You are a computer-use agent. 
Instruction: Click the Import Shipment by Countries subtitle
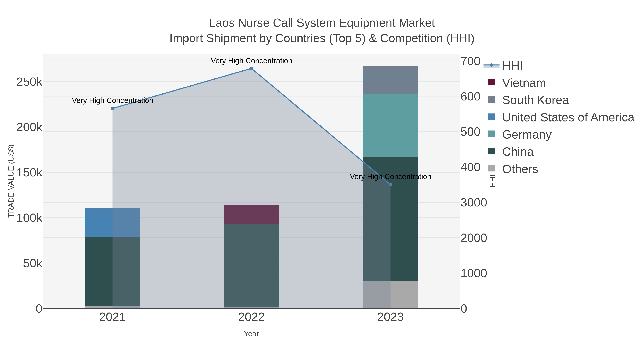pyautogui.click(x=322, y=38)
